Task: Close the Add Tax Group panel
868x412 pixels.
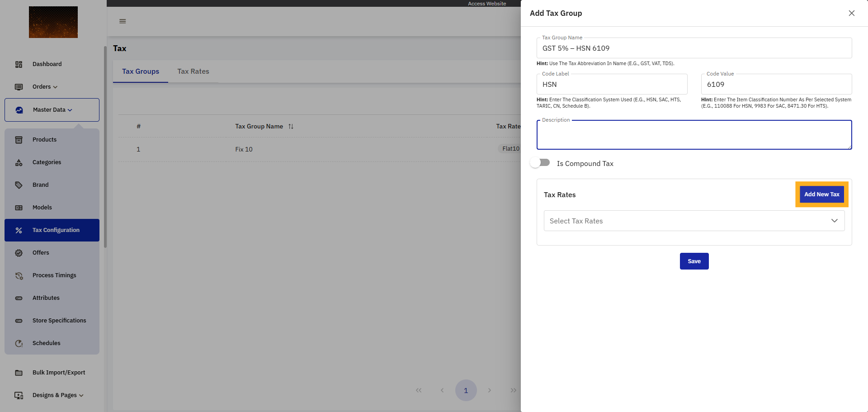Action: pyautogui.click(x=851, y=13)
